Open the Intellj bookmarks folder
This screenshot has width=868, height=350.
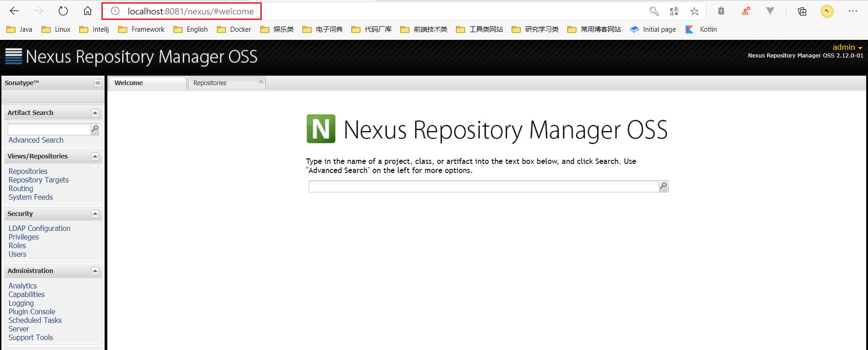point(94,29)
